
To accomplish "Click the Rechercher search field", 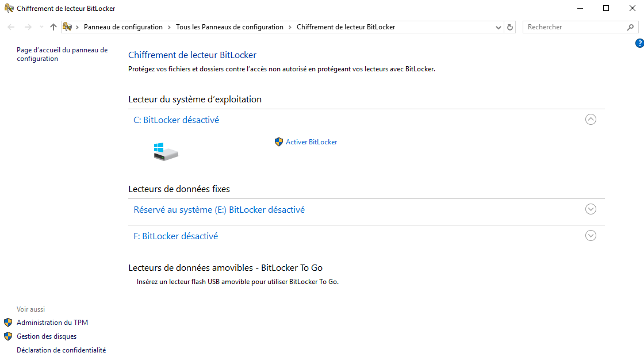I will click(575, 27).
